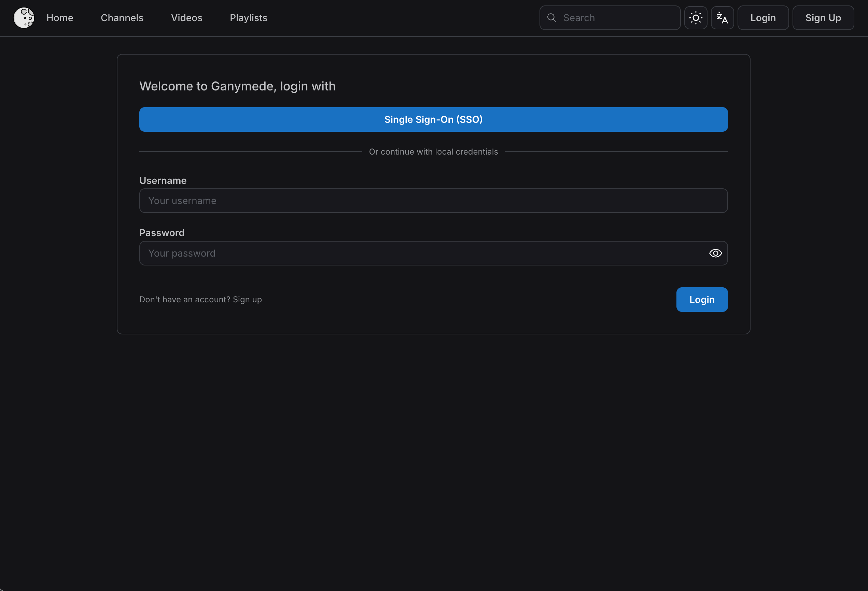Toggle the light/dark theme sun icon
The height and width of the screenshot is (591, 868).
pos(696,17)
